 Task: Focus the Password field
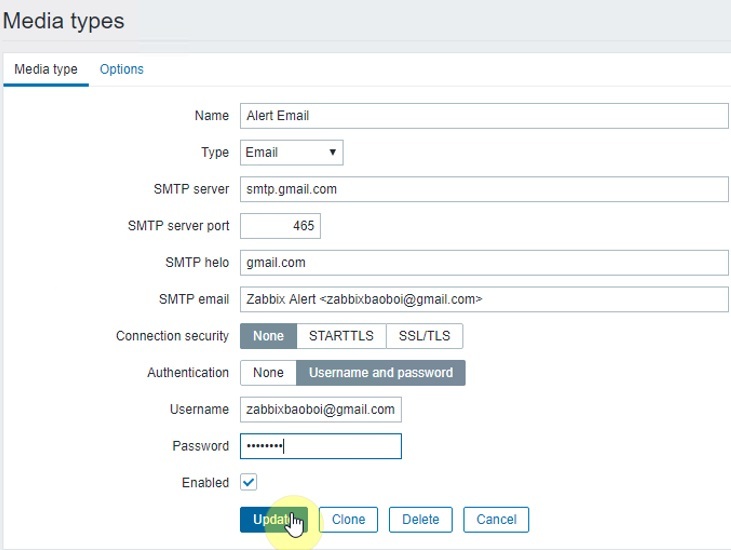click(x=320, y=446)
